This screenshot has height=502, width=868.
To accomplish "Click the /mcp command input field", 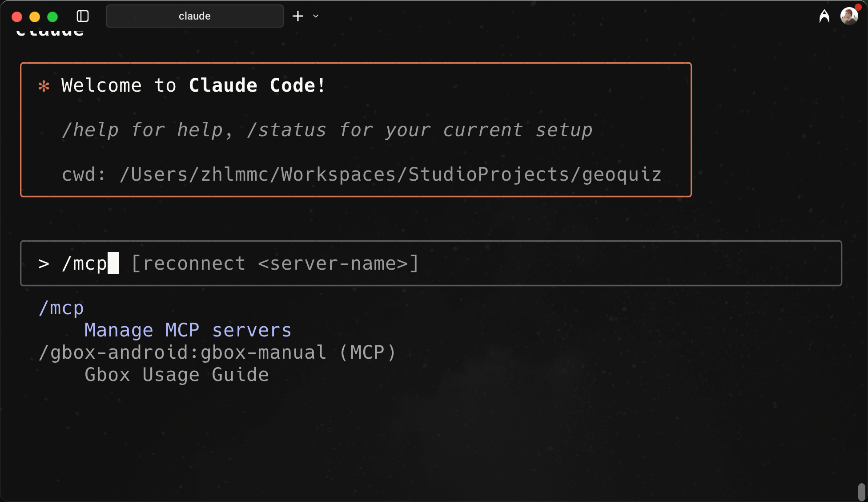I will (431, 263).
